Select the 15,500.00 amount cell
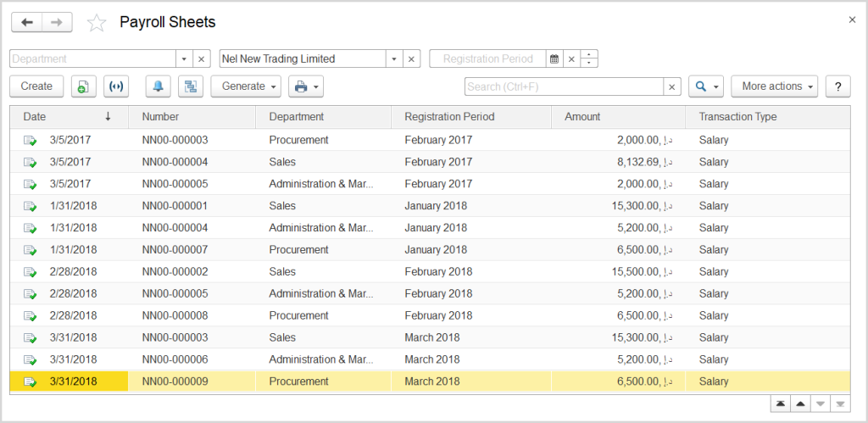This screenshot has height=423, width=868. click(618, 272)
